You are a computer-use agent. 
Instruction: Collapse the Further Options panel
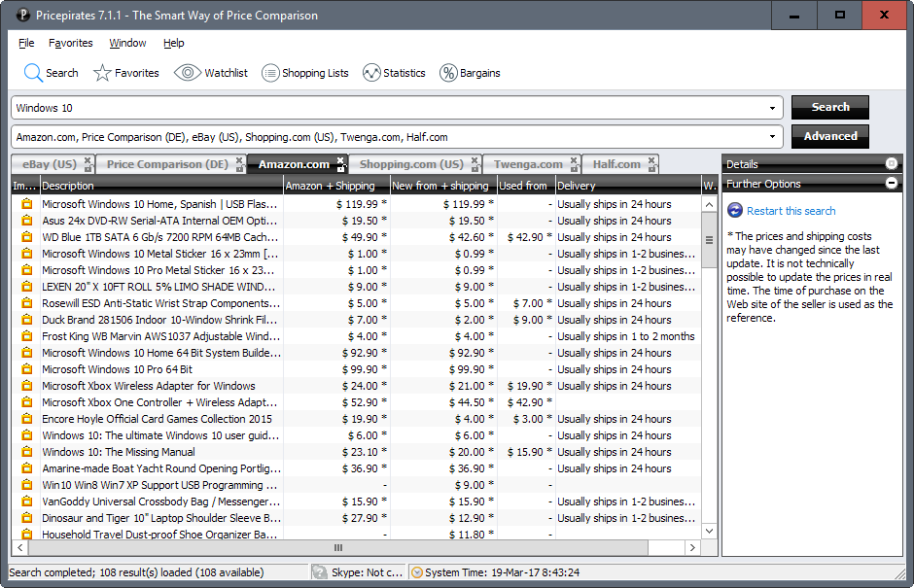coord(892,183)
